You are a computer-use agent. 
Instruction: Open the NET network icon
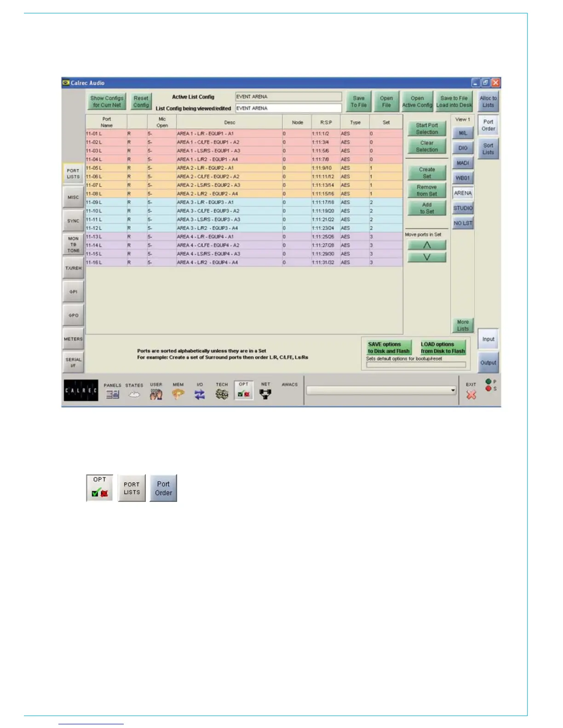coord(265,391)
